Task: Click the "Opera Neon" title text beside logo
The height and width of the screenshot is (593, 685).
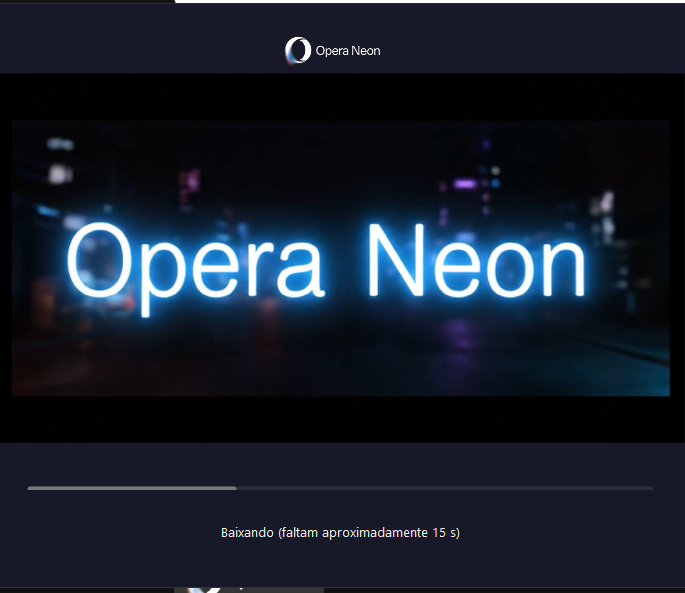Action: click(347, 51)
